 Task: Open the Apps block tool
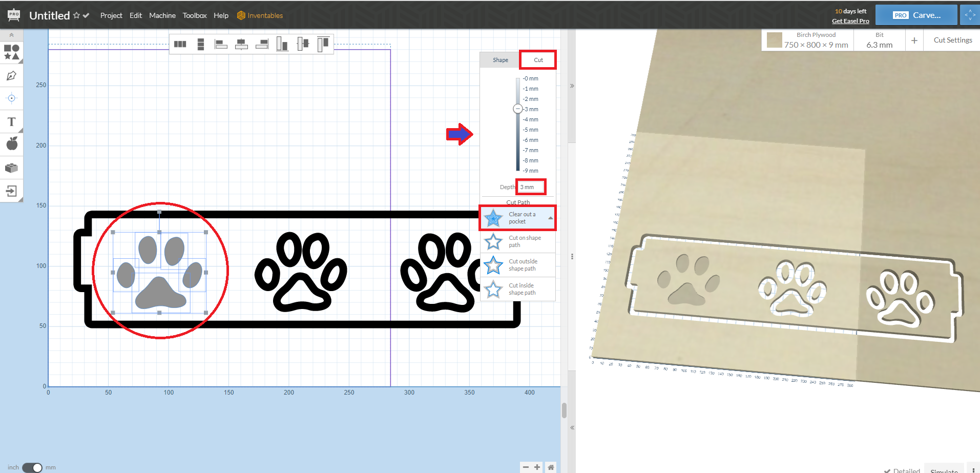11,168
